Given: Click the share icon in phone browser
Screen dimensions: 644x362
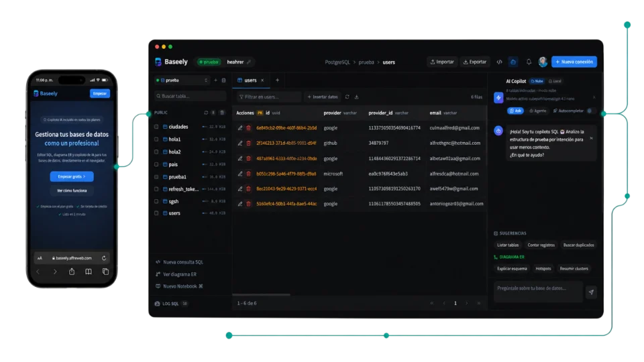Looking at the screenshot, I should click(x=72, y=271).
